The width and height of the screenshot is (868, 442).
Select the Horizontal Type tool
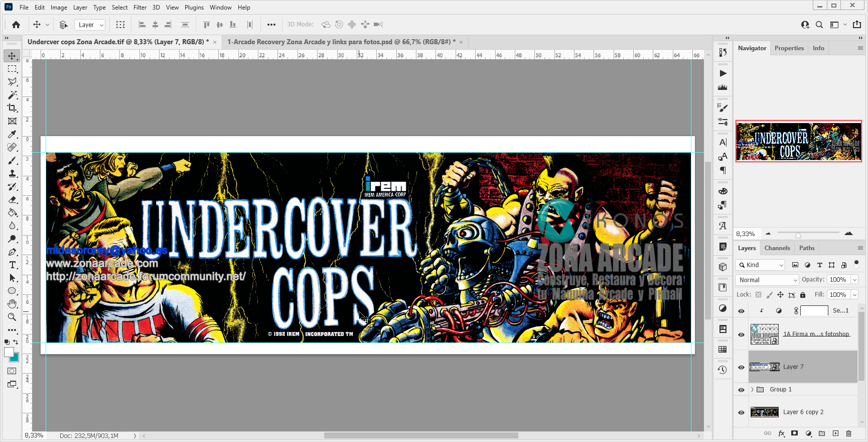12,265
